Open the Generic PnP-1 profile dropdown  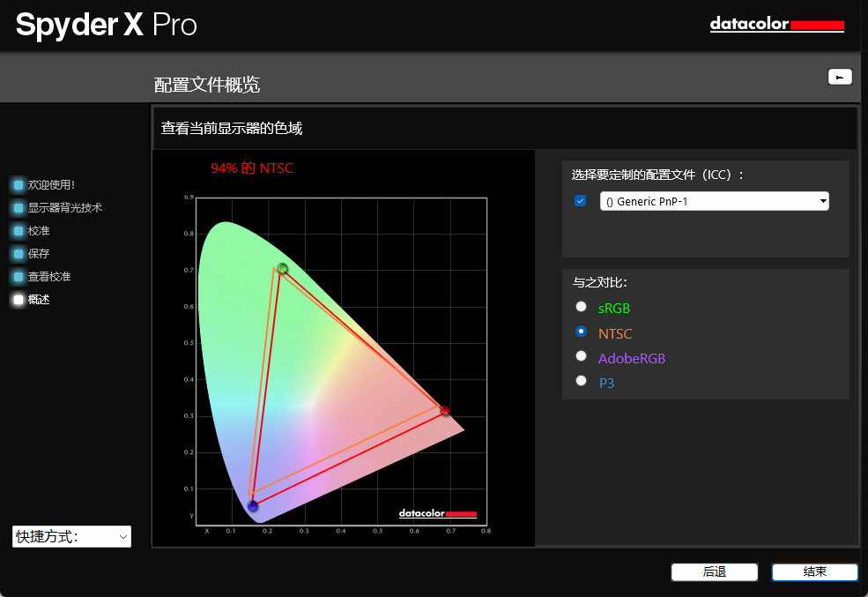pyautogui.click(x=714, y=201)
